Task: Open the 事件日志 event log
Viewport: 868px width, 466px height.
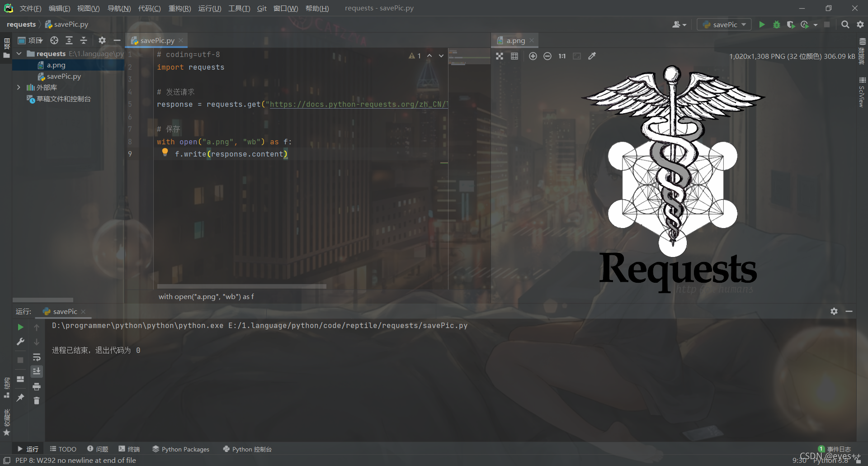Action: [x=835, y=449]
